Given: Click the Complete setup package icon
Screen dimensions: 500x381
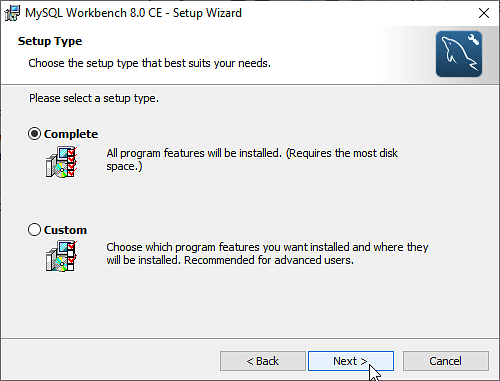Looking at the screenshot, I should [x=61, y=162].
